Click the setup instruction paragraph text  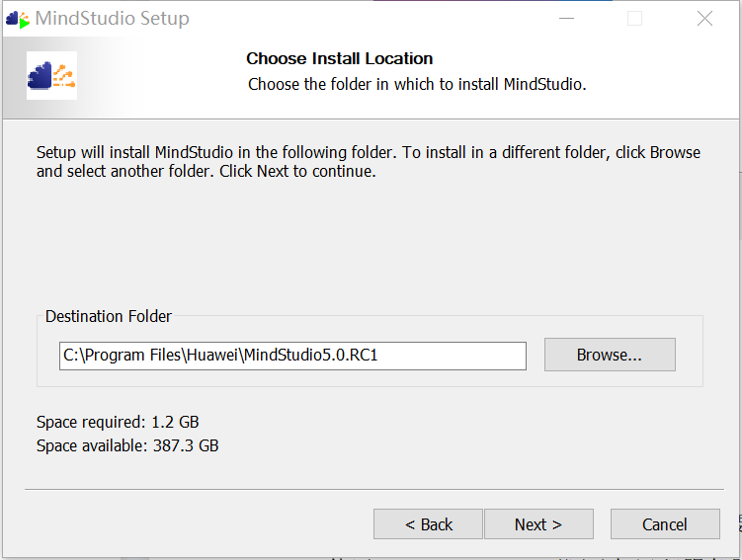[368, 162]
